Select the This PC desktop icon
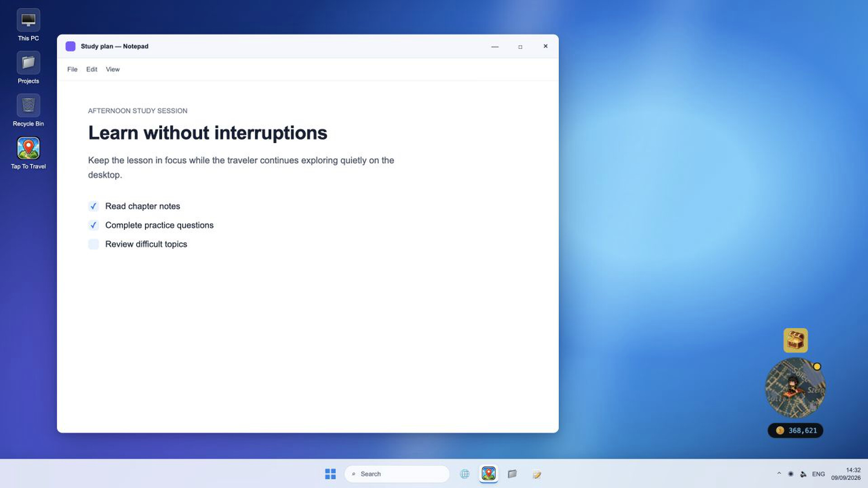The height and width of the screenshot is (488, 868). (28, 25)
